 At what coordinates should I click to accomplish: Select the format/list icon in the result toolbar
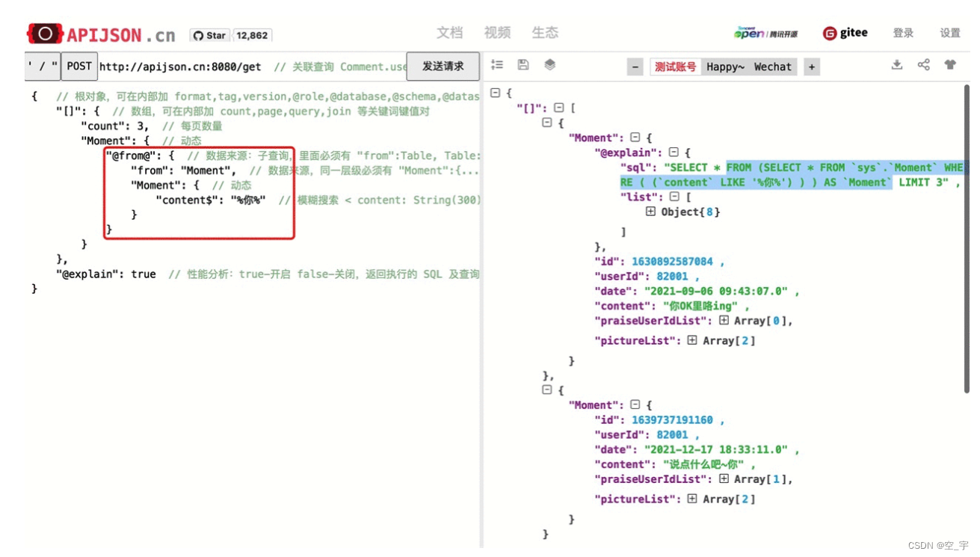point(497,65)
